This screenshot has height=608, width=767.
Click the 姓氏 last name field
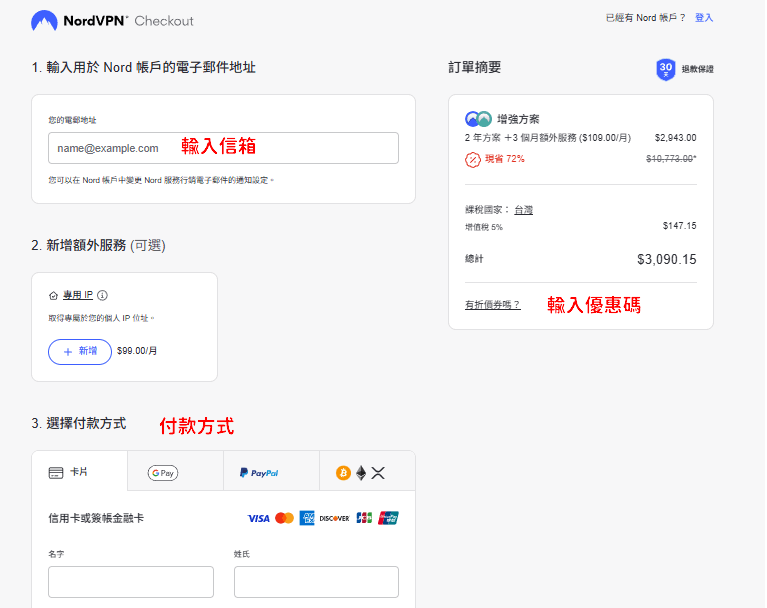coord(316,582)
